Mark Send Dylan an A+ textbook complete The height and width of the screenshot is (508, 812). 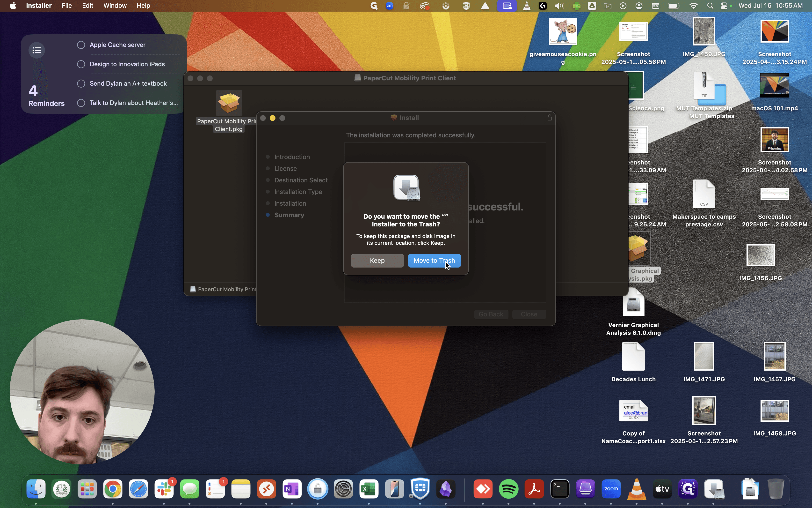(81, 84)
